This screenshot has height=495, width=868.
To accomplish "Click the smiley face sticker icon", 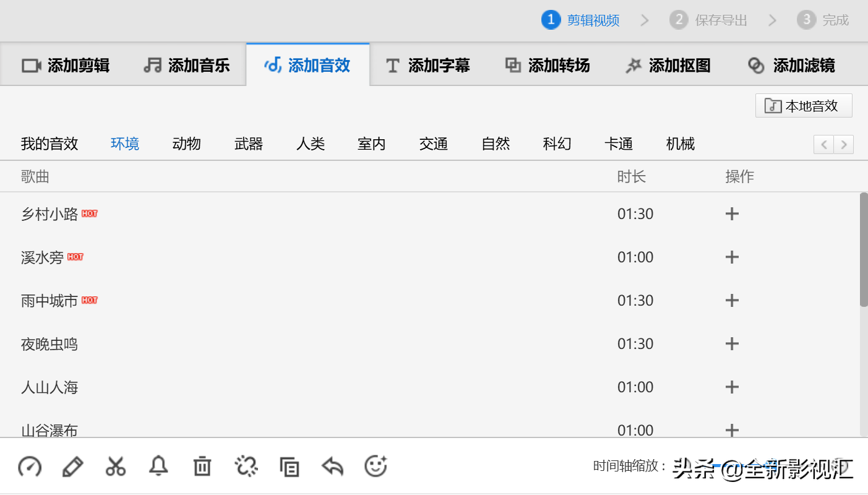I will [376, 466].
